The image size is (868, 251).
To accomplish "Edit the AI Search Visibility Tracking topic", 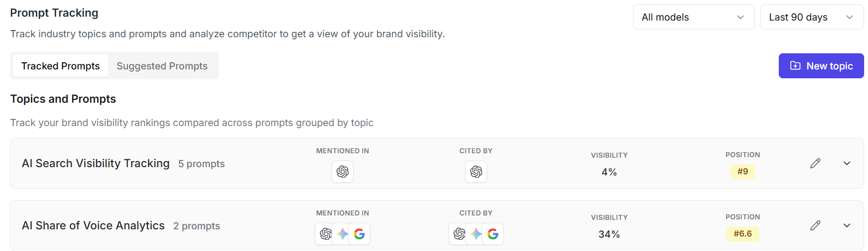I will 815,163.
